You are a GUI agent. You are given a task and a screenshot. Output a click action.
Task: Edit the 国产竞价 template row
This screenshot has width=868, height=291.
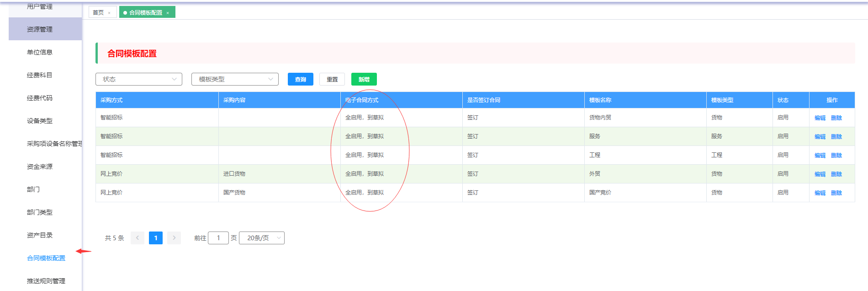tap(820, 193)
